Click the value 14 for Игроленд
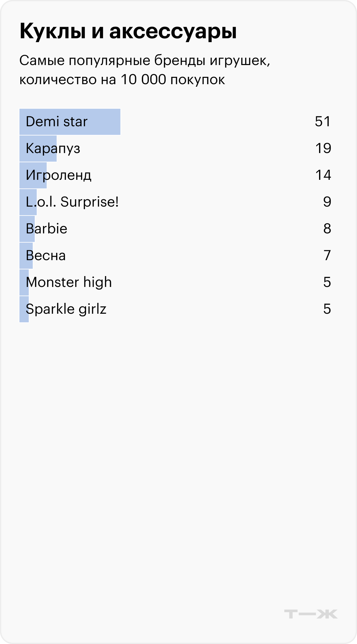The width and height of the screenshot is (357, 644). coord(323,175)
